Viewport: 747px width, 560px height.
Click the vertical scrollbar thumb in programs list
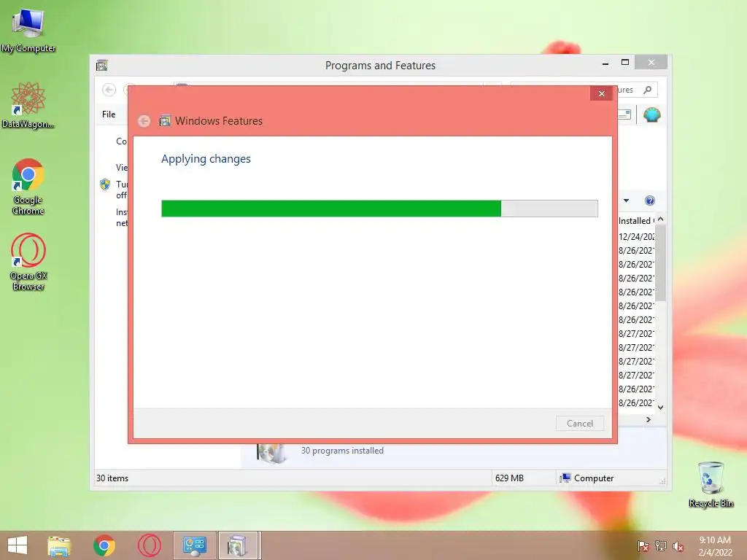(x=660, y=262)
